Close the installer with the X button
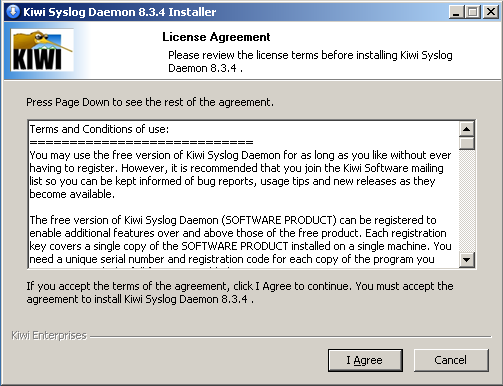 [x=491, y=12]
